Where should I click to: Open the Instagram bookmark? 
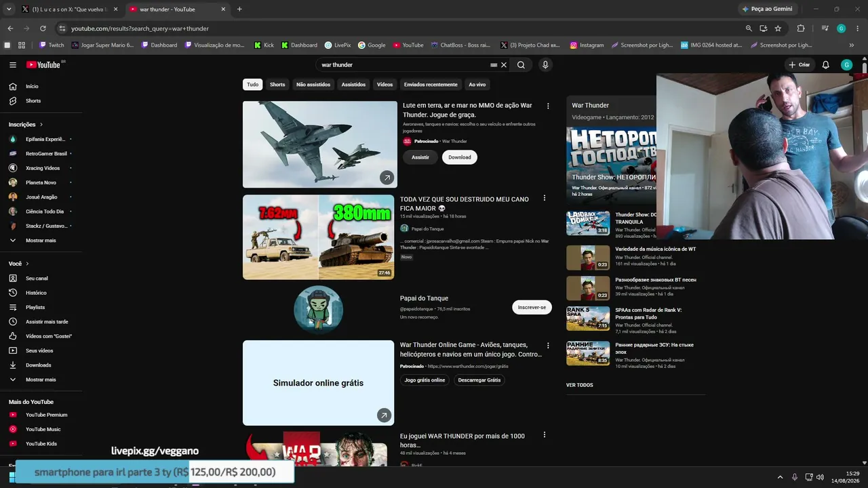pyautogui.click(x=587, y=45)
